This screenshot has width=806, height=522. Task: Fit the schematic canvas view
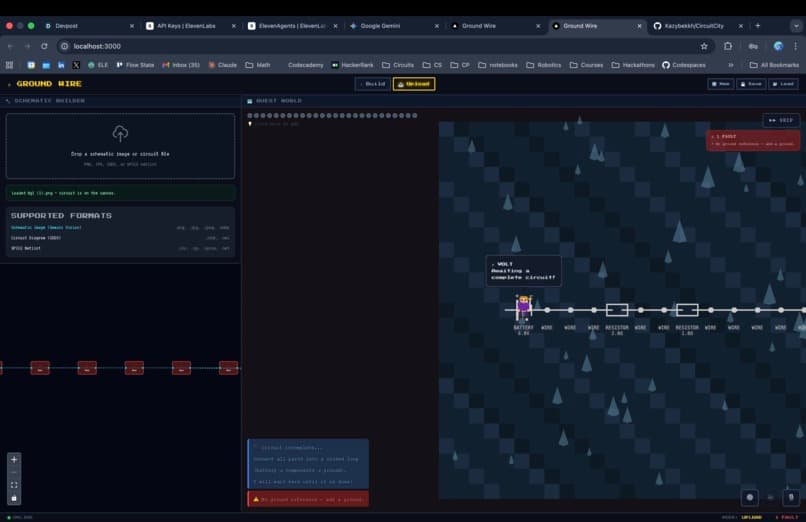point(14,485)
